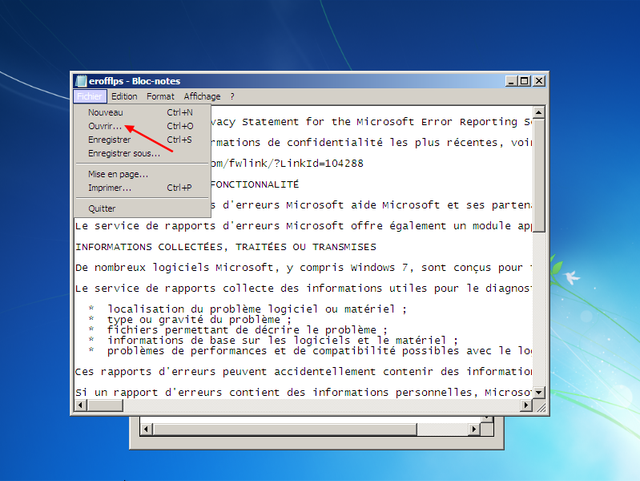Click the text 'INFORMATIONS COLLECTÉES, TRAITÉES OU TRANSMISES'
This screenshot has width=640, height=481.
tap(226, 247)
